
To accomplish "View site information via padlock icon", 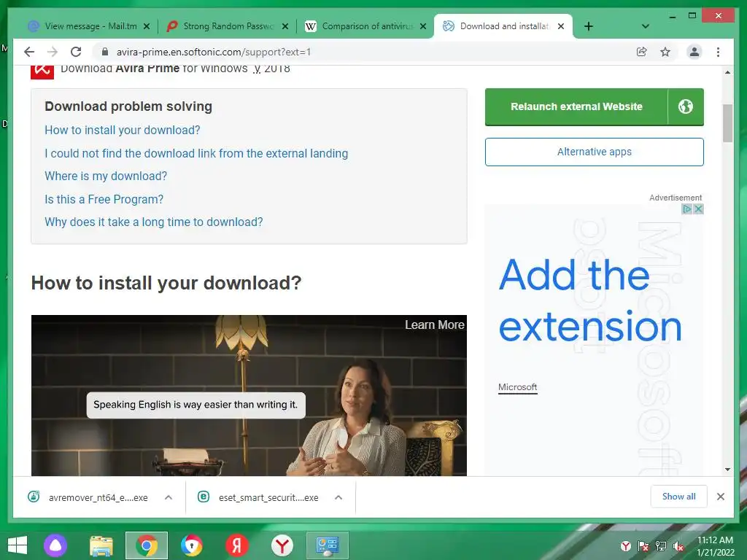I will [105, 52].
